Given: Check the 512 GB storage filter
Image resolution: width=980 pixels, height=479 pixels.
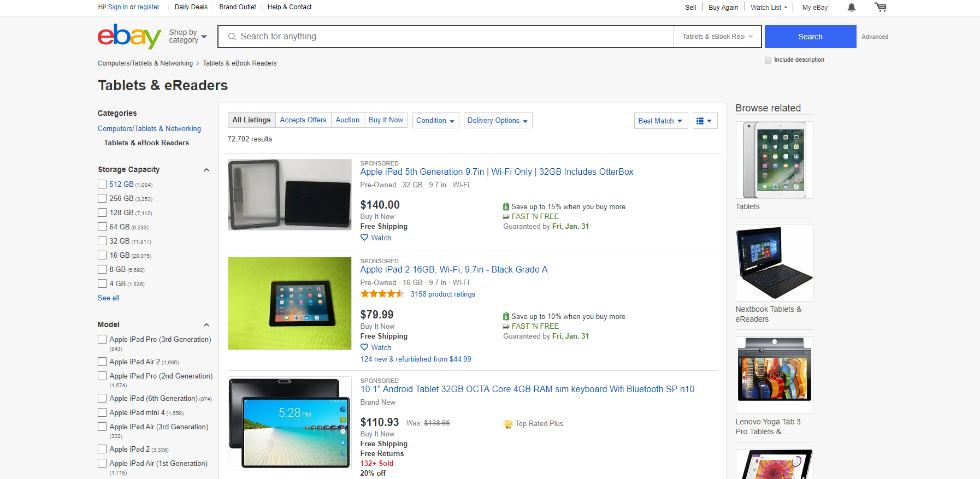Looking at the screenshot, I should (x=102, y=184).
